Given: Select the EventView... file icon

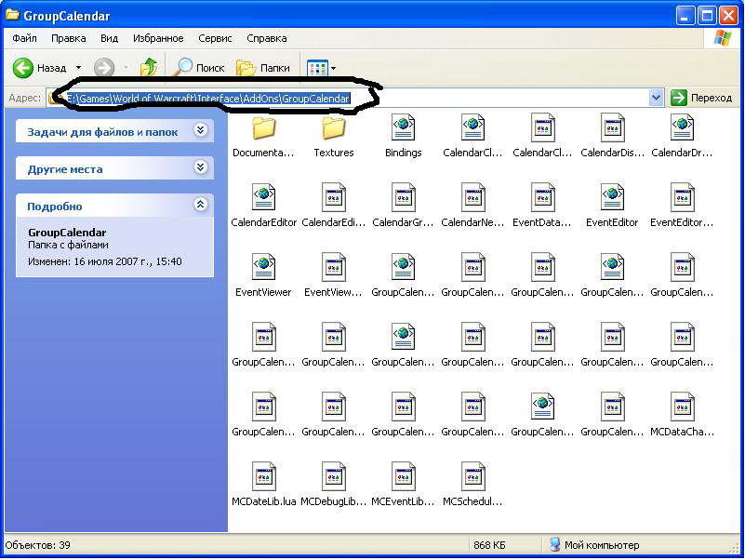Looking at the screenshot, I should (x=334, y=267).
